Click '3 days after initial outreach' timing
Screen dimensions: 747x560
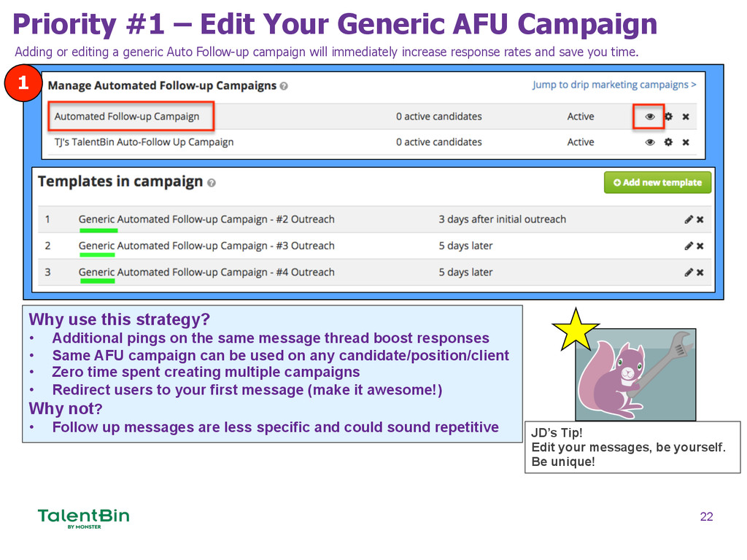(502, 219)
